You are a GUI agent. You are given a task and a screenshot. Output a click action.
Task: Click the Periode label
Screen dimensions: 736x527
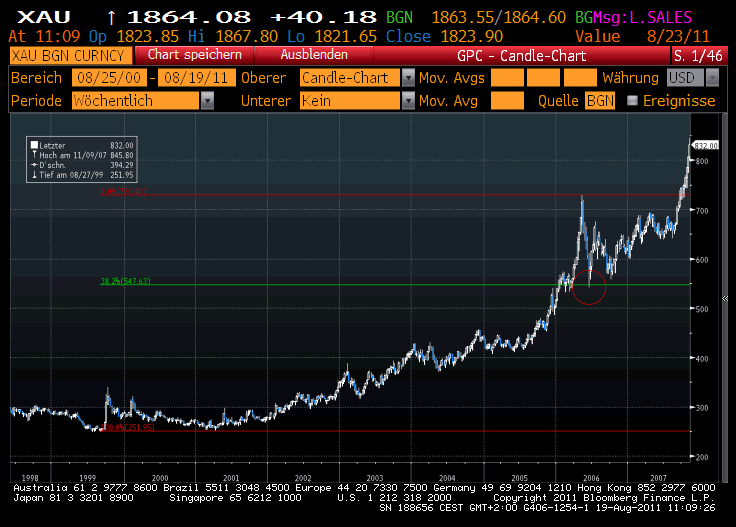36,101
